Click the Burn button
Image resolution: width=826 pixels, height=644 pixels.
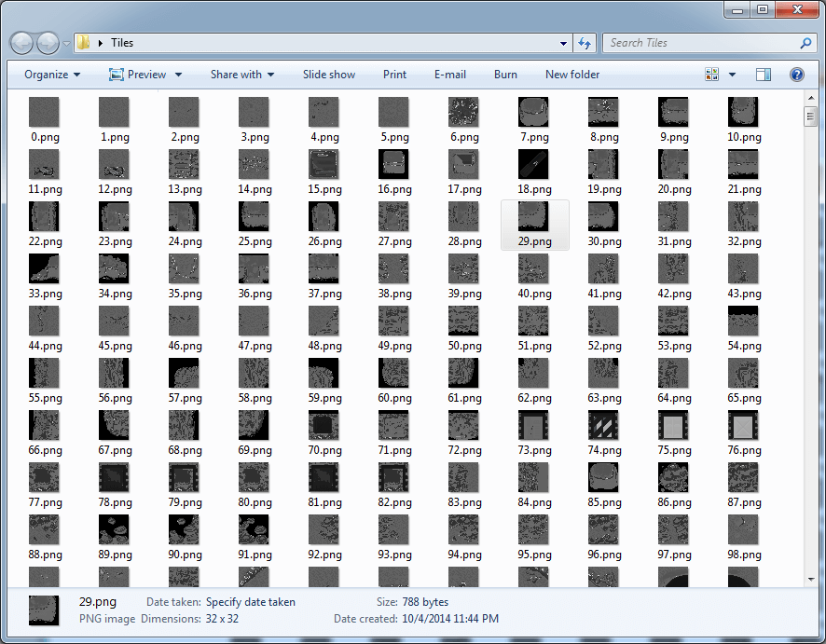(x=505, y=75)
